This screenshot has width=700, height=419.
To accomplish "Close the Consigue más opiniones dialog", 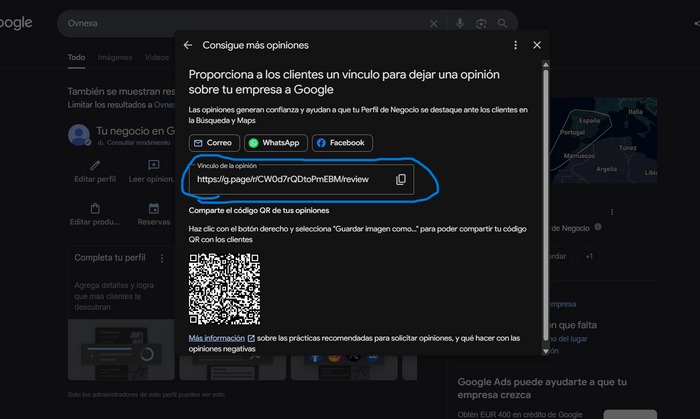I will (537, 45).
